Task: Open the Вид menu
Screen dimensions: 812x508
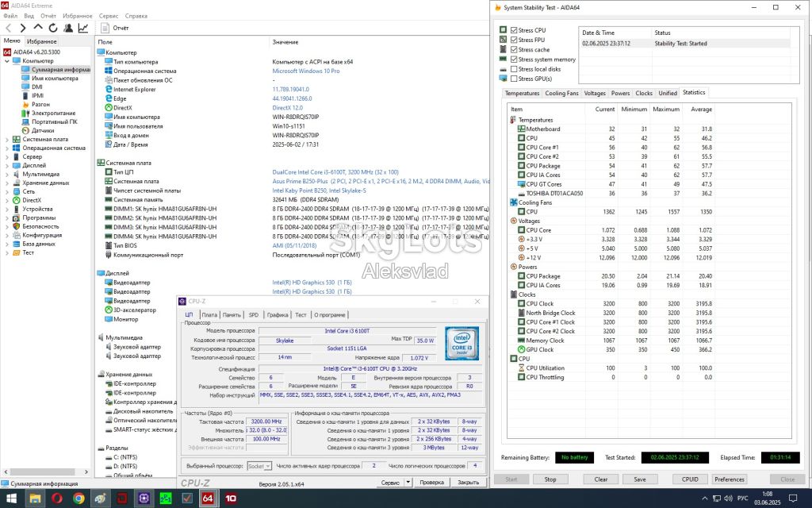Action: (29, 16)
